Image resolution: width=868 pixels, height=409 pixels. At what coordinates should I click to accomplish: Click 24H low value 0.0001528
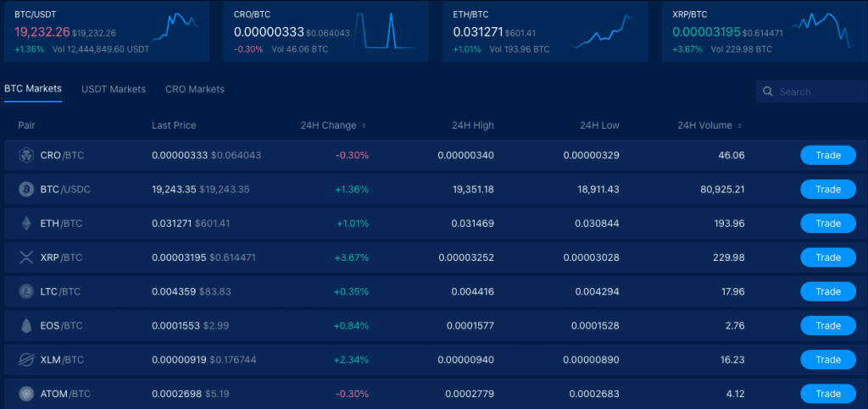(596, 326)
